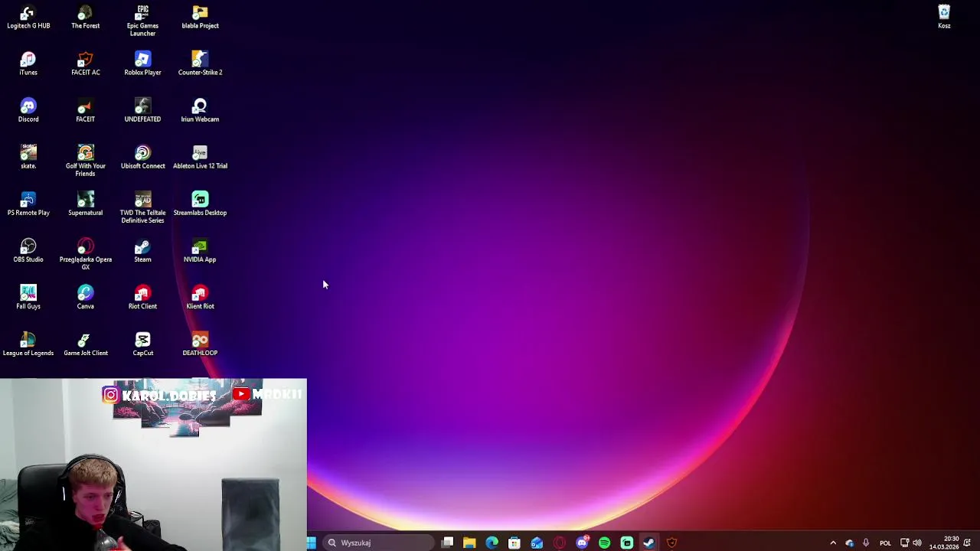Select the Steam desktop shortcut

(x=142, y=251)
